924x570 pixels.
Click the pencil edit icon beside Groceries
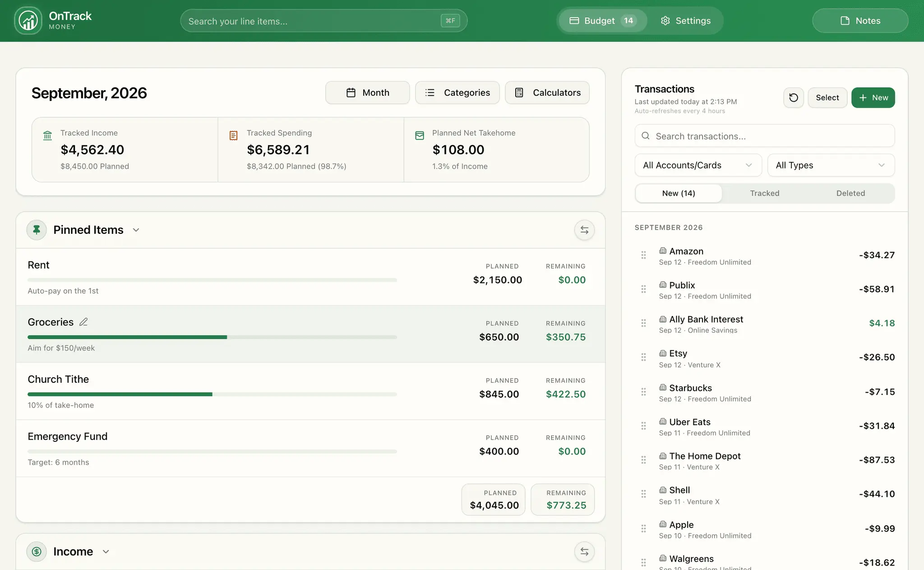(83, 322)
